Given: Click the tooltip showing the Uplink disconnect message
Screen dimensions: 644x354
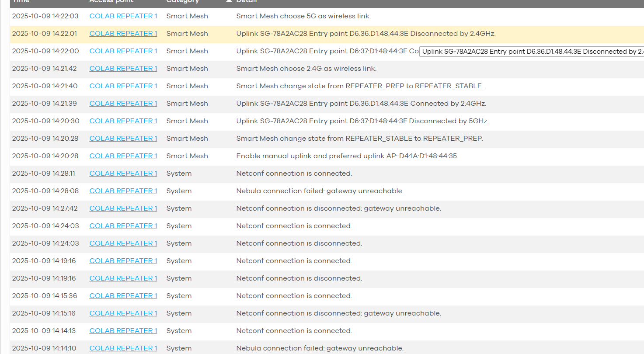Looking at the screenshot, I should [x=531, y=51].
